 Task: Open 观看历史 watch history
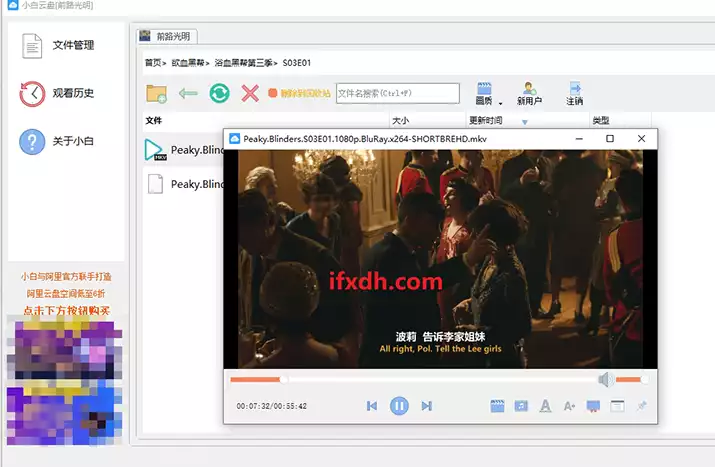[57, 93]
